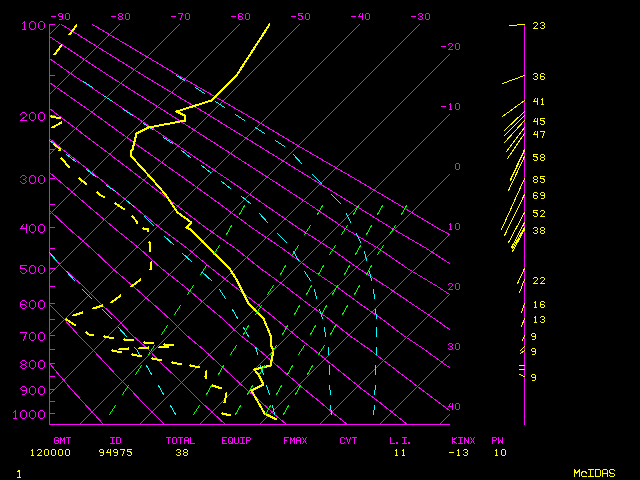Click the McIDAS label in corner
640x480 pixels.
[x=593, y=472]
